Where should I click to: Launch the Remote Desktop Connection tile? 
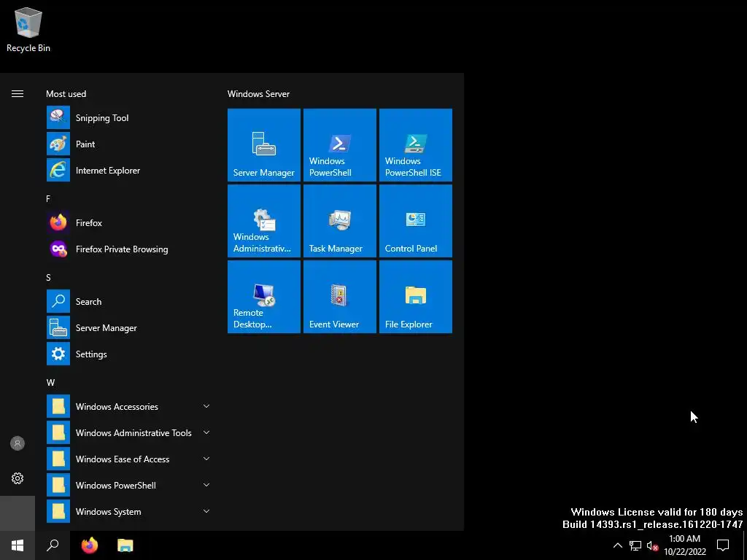click(264, 297)
